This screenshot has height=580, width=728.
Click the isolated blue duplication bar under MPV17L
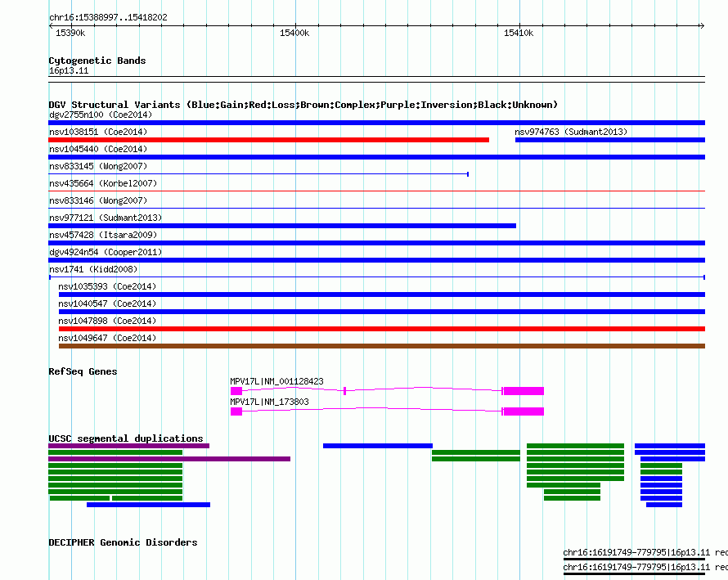click(378, 446)
